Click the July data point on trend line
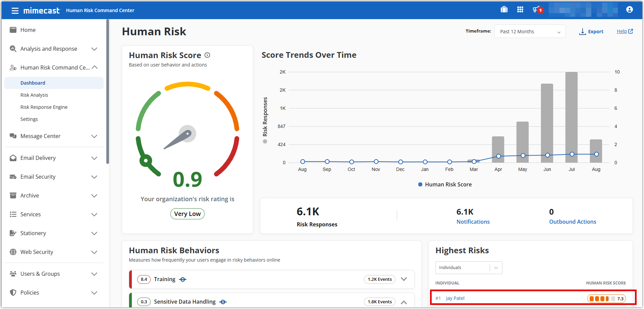The height and width of the screenshot is (309, 644). [572, 154]
